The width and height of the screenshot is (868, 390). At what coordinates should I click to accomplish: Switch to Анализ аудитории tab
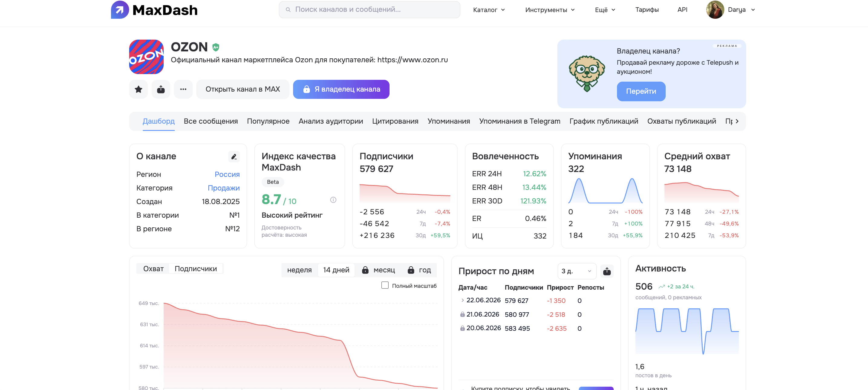click(x=331, y=121)
